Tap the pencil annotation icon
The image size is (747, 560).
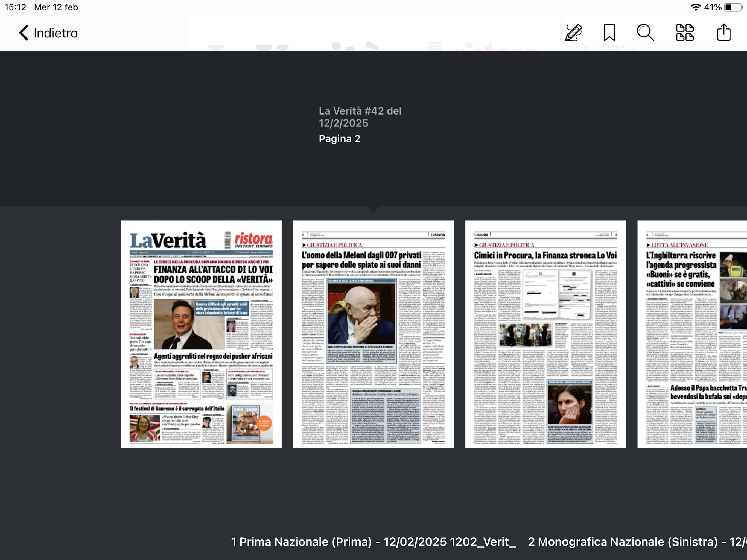pos(573,33)
